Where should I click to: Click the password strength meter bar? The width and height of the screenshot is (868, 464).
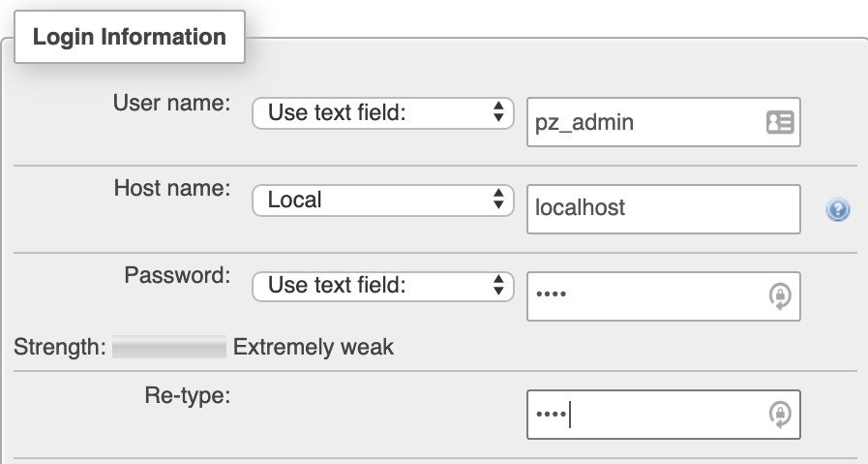pyautogui.click(x=169, y=347)
